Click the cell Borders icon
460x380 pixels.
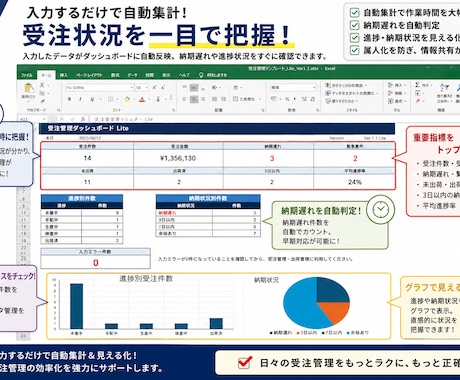[110, 99]
